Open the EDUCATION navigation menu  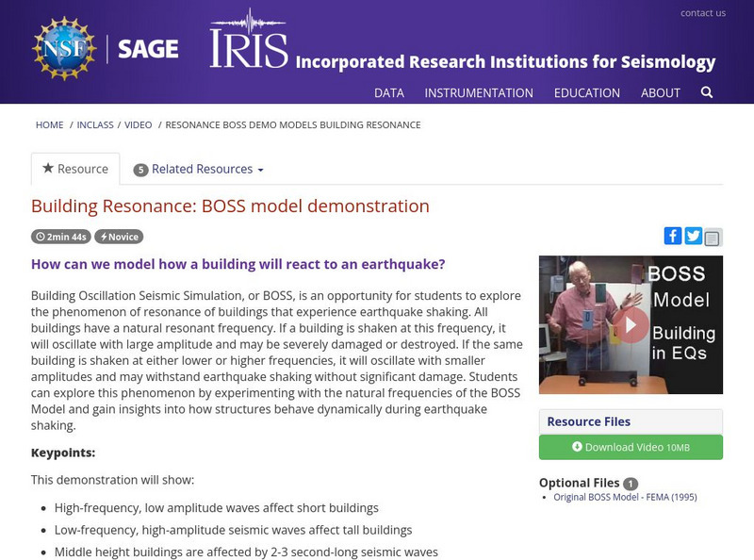pos(588,93)
